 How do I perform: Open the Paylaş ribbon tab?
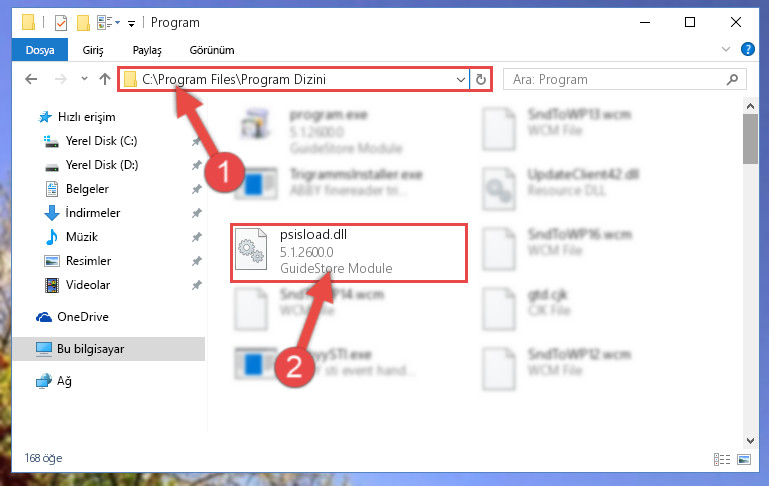tap(147, 50)
